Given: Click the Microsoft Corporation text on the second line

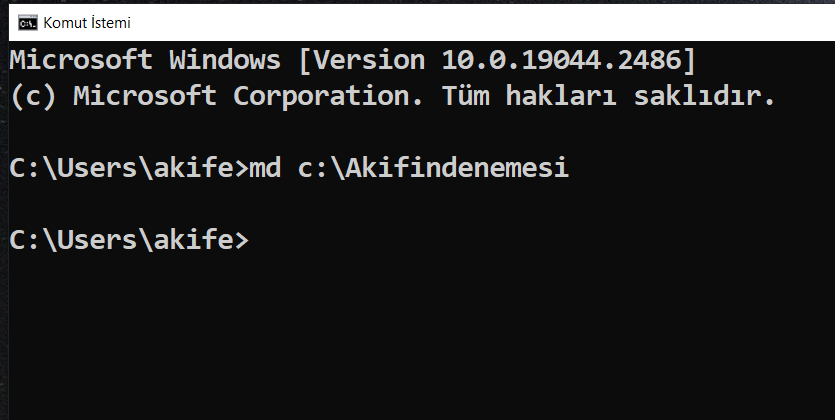Looking at the screenshot, I should click(248, 96).
